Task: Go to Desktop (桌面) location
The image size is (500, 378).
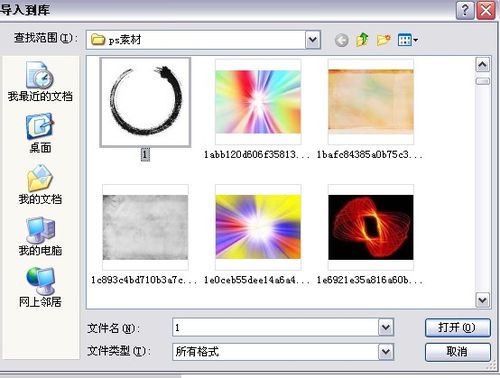Action: 40,133
